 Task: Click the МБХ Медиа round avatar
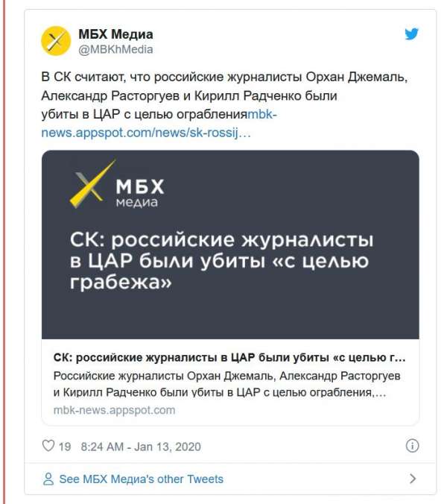(56, 41)
